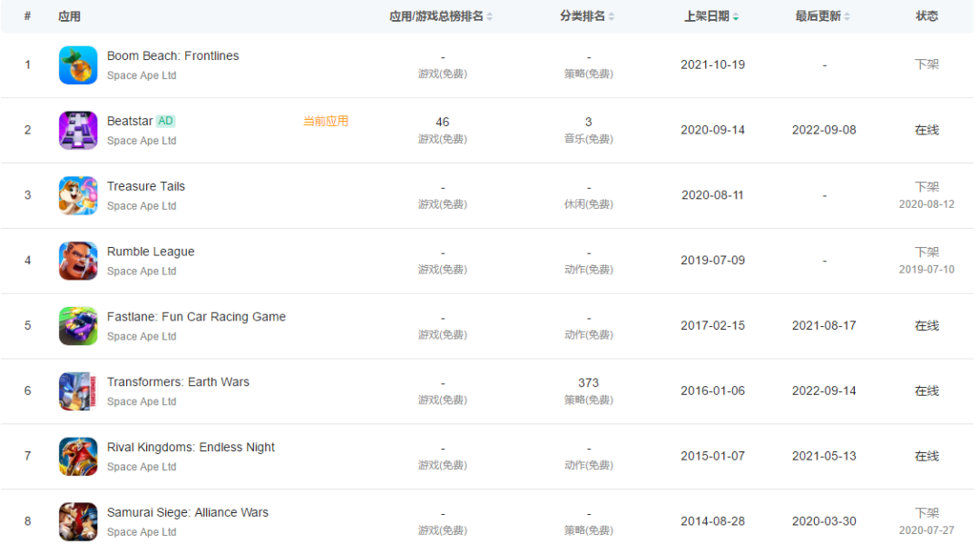Screen dimensions: 980x554
Task: Click Space Ape Ltd under Boom Beach
Action: (142, 75)
